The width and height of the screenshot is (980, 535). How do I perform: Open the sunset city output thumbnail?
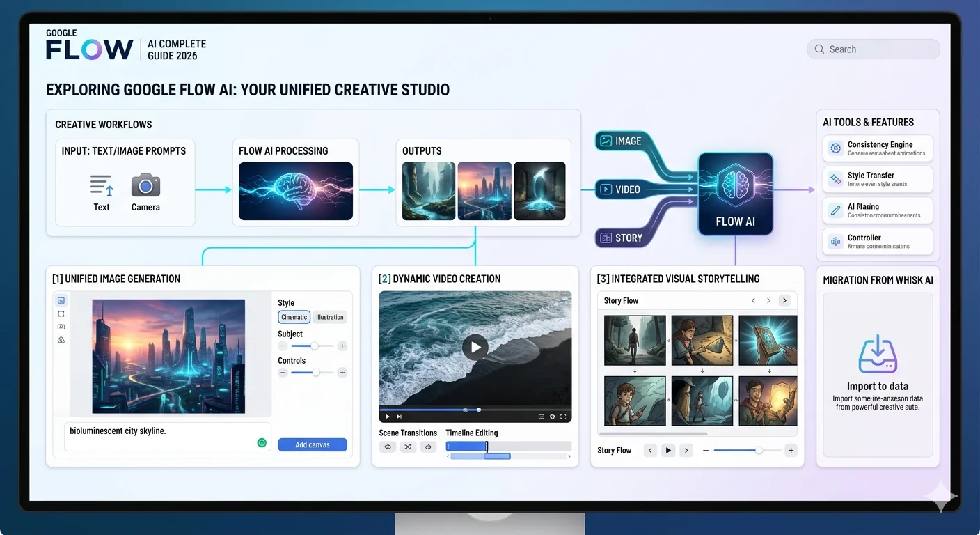click(484, 192)
